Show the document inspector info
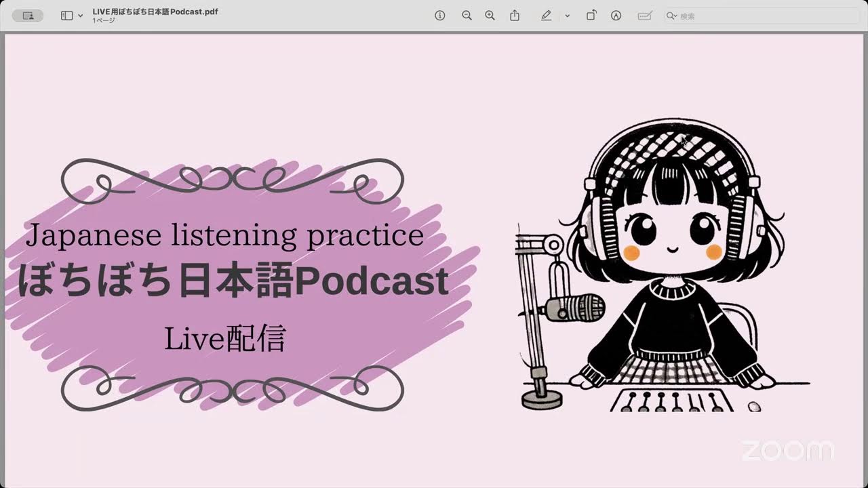This screenshot has width=868, height=488. (x=440, y=16)
